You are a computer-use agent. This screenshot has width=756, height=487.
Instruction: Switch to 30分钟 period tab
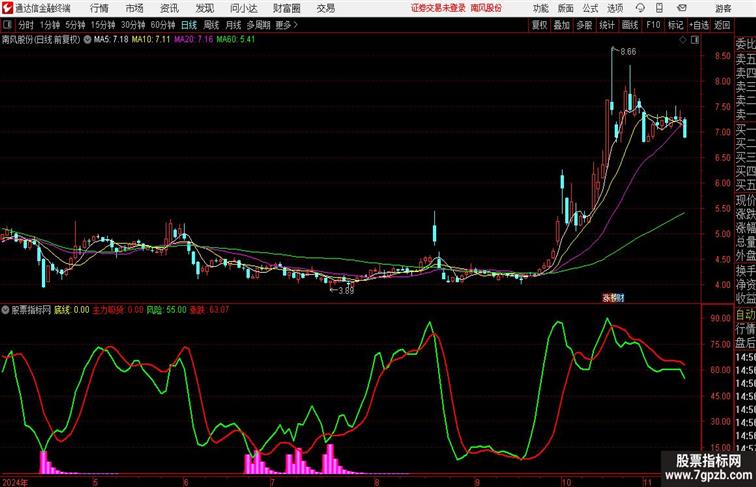point(133,25)
